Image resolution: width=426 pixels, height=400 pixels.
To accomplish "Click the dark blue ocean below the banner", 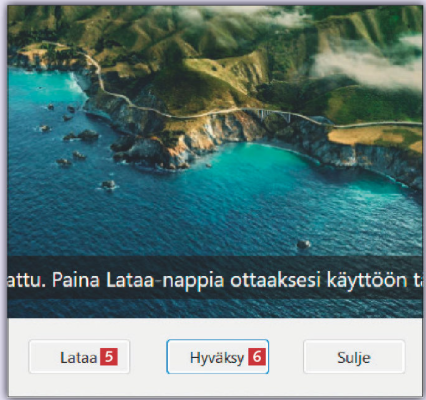I will coord(215,308).
